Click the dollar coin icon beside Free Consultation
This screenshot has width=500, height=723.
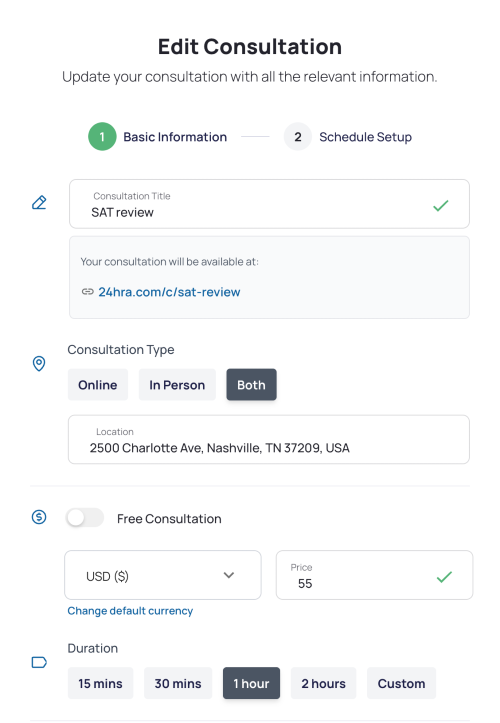click(39, 517)
